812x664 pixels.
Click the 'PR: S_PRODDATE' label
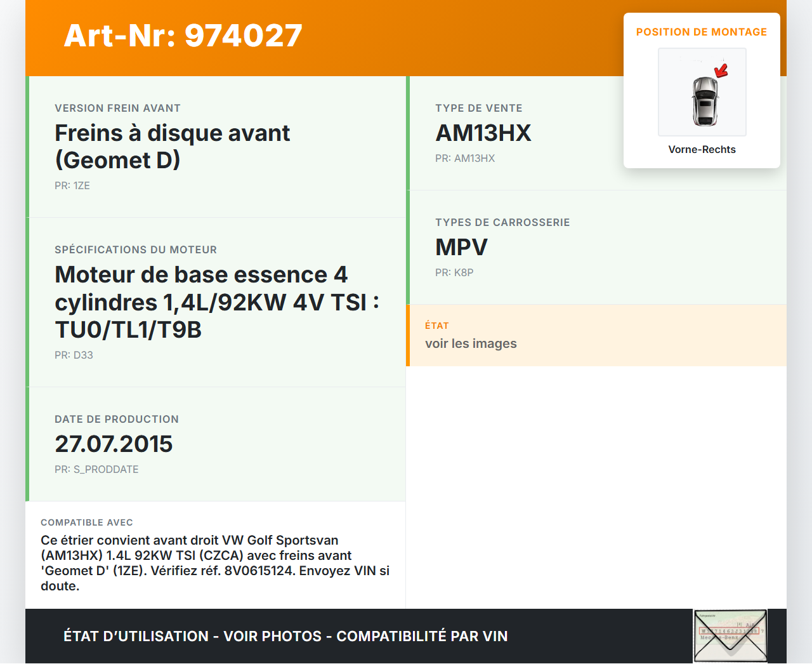tap(96, 470)
